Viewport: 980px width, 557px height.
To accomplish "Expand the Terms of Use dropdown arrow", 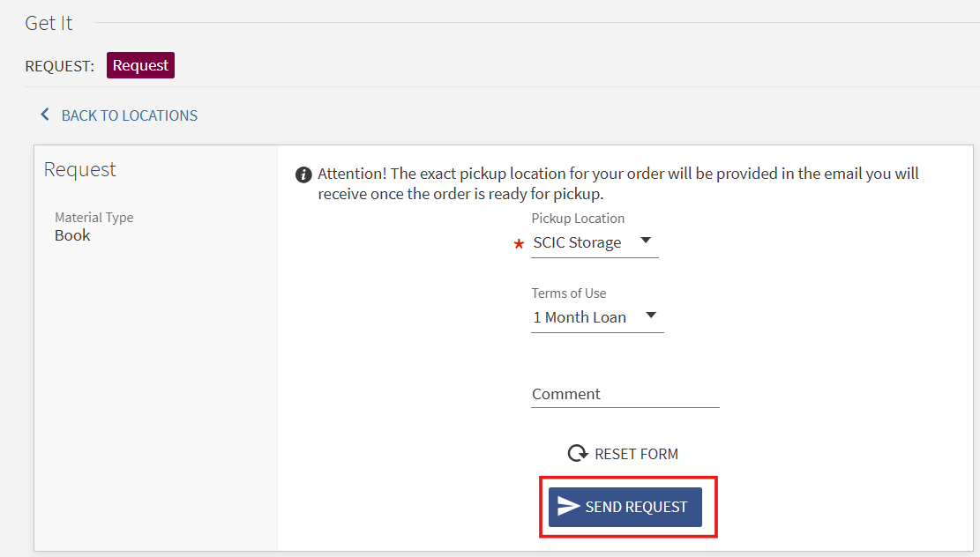I will point(651,316).
